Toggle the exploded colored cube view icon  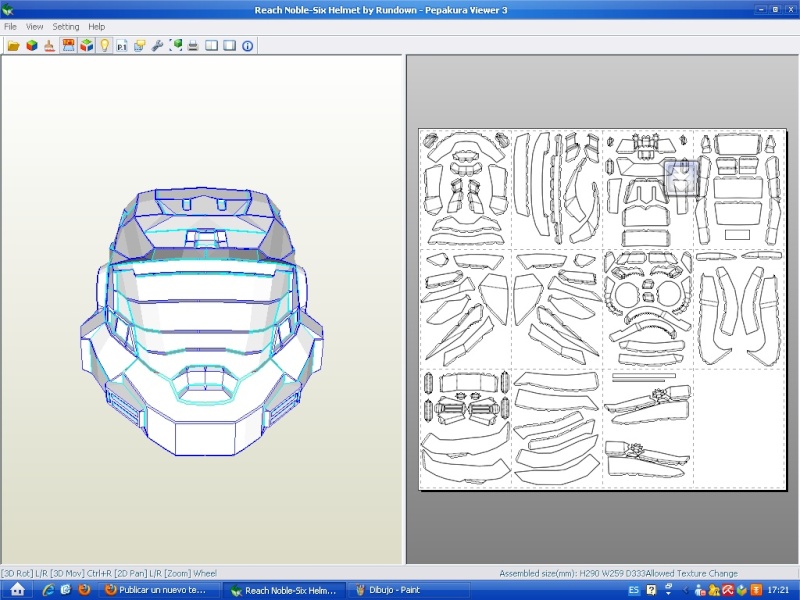(x=86, y=46)
